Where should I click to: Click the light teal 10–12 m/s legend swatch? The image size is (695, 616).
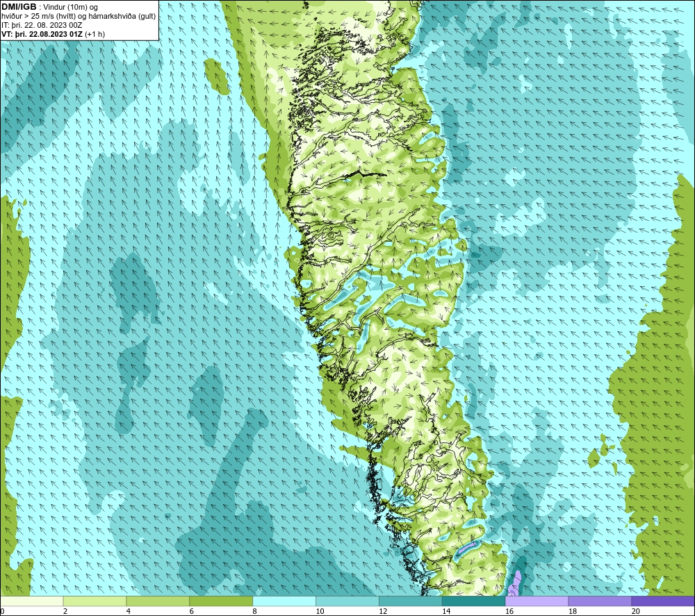click(x=347, y=601)
